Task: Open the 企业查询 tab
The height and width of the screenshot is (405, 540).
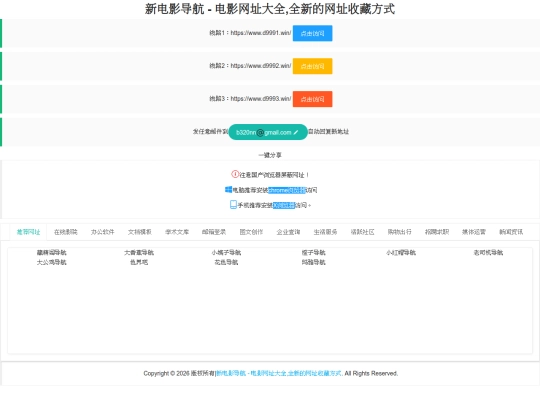Action: tap(288, 232)
